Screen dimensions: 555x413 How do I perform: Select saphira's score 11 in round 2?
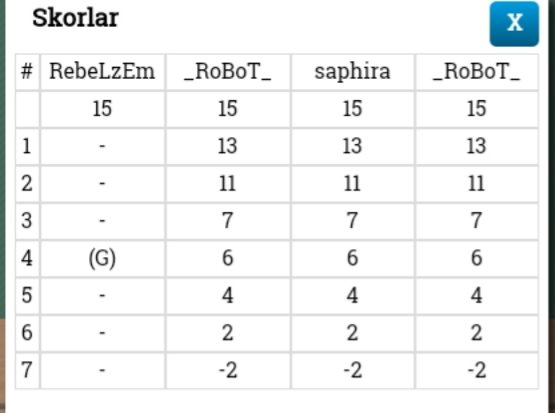[353, 184]
